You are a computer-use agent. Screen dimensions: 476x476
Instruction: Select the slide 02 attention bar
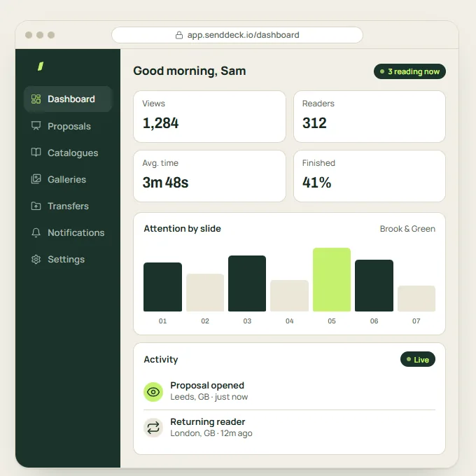pyautogui.click(x=205, y=293)
